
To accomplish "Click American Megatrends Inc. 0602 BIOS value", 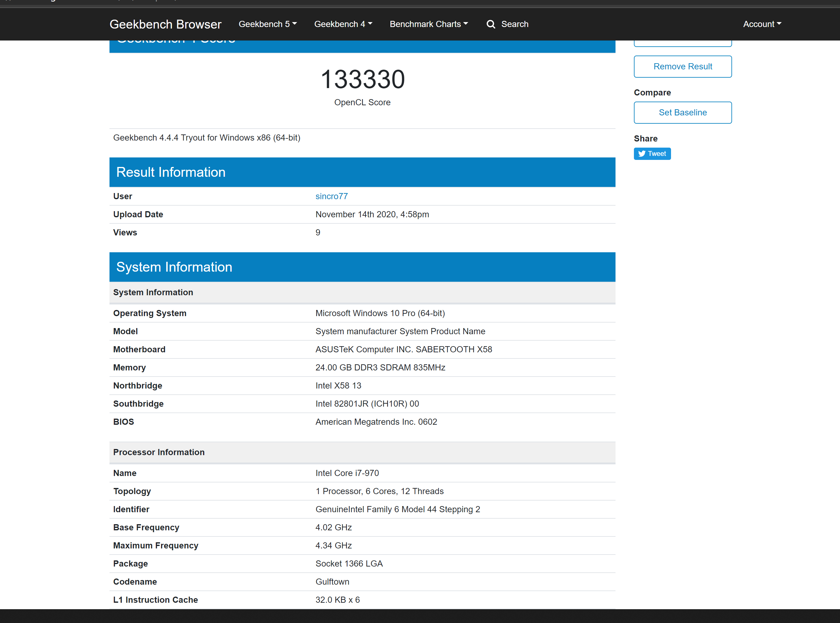I will 376,422.
